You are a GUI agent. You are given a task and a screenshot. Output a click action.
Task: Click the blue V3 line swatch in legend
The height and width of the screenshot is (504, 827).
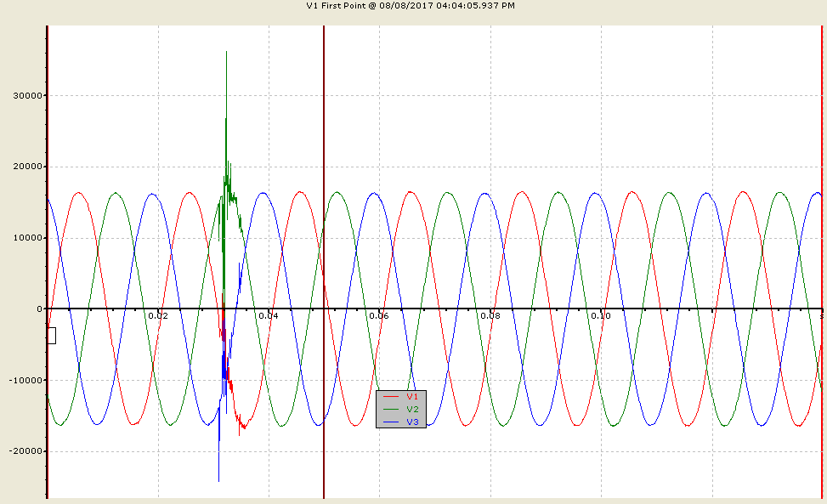pyautogui.click(x=391, y=422)
